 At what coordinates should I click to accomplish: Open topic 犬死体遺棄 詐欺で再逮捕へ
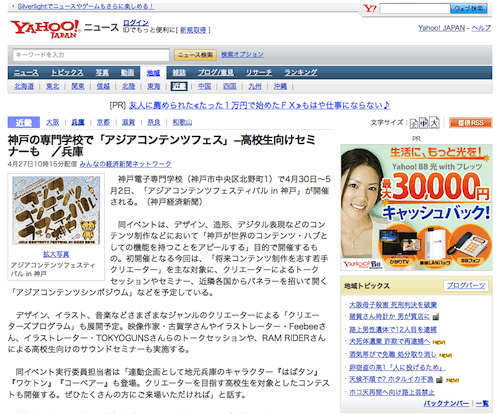coord(390,341)
